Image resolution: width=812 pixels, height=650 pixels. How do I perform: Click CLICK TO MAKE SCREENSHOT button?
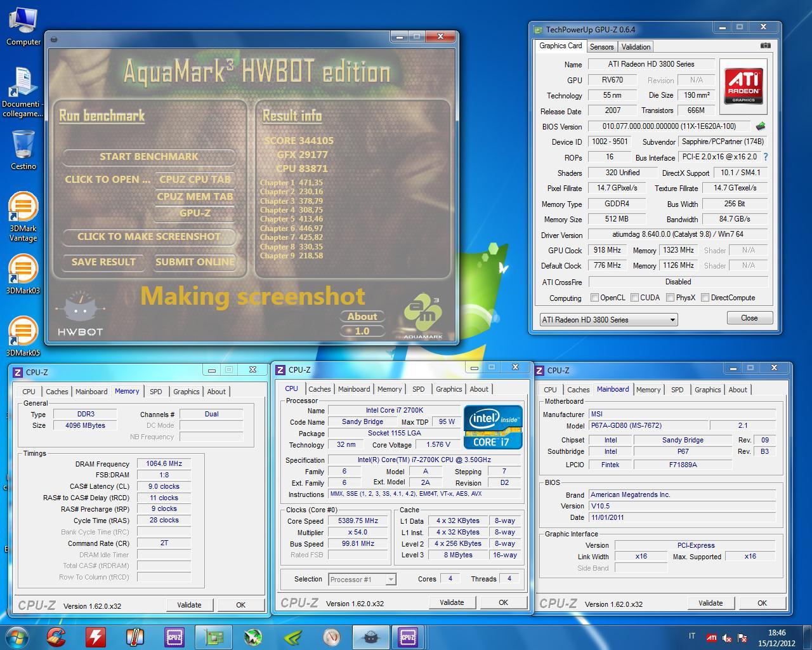coord(149,236)
